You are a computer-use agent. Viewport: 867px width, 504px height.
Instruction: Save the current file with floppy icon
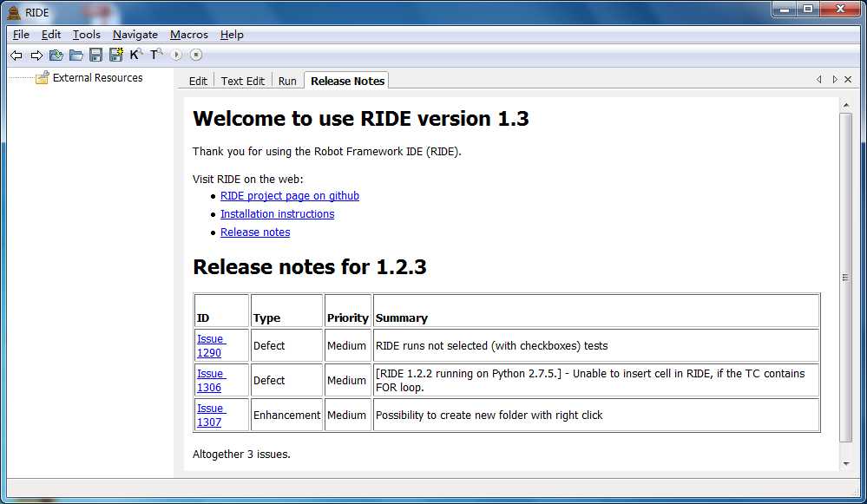pos(95,55)
